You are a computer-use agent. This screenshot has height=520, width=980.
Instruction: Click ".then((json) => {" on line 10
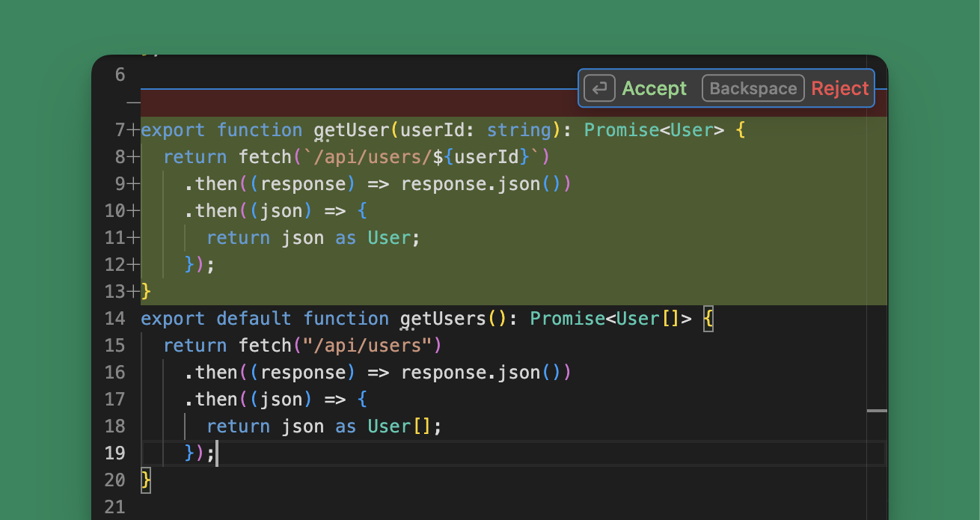[276, 211]
